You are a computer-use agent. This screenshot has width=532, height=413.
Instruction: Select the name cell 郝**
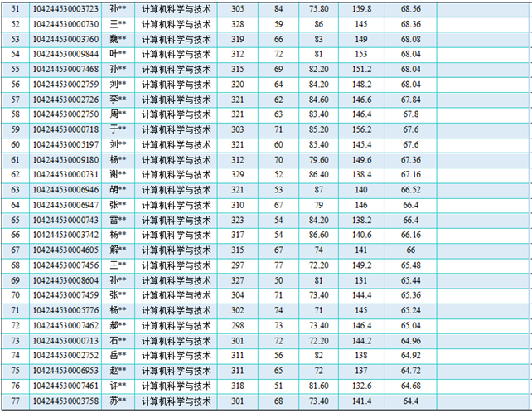118,325
